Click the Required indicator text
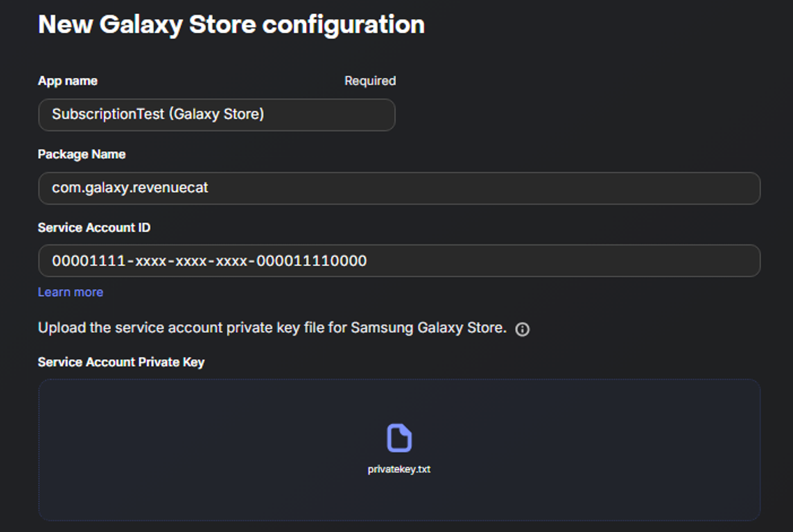 click(370, 81)
